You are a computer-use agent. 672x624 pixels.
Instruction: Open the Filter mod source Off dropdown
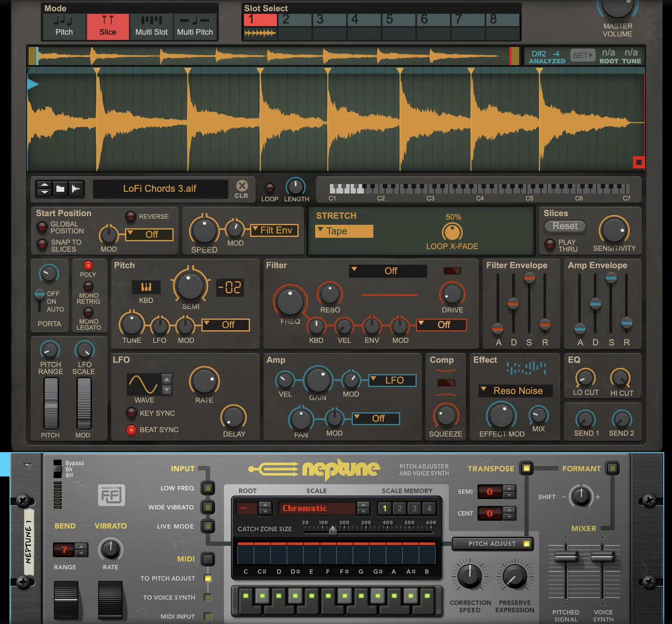(x=441, y=325)
